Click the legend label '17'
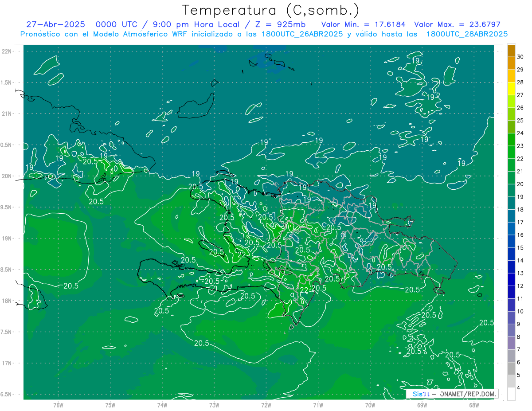The height and width of the screenshot is (411, 532). click(520, 222)
